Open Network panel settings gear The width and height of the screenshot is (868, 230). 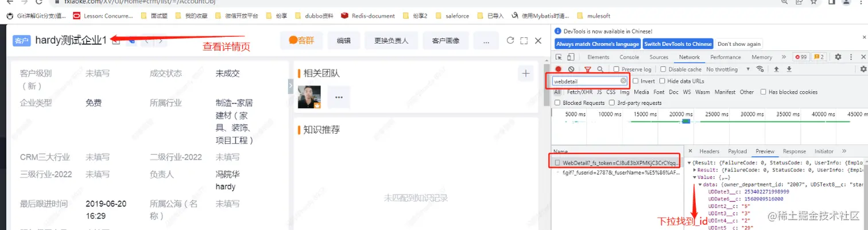(x=863, y=69)
